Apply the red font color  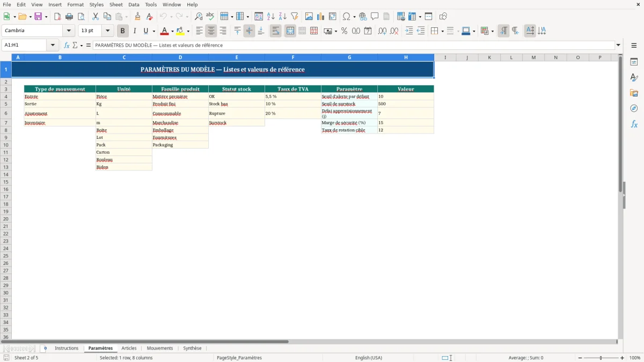pyautogui.click(x=164, y=31)
